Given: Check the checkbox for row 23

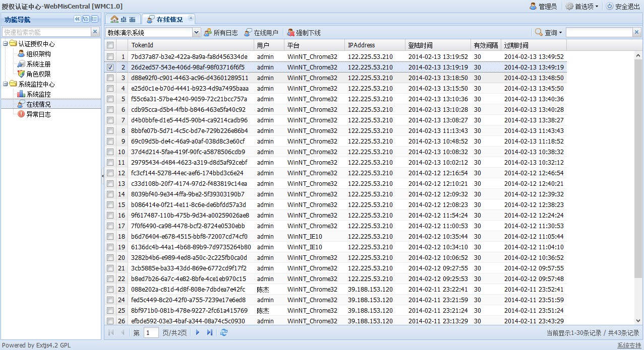Looking at the screenshot, I should (110, 289).
